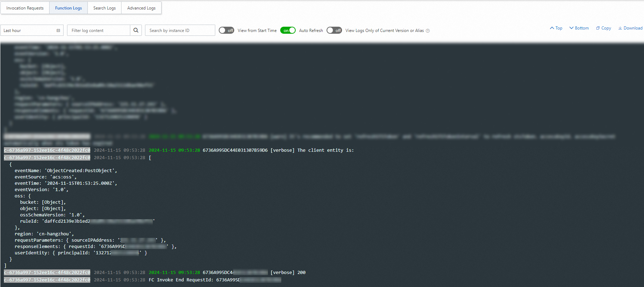Click the 'responseElements' requestId line

click(x=96, y=247)
